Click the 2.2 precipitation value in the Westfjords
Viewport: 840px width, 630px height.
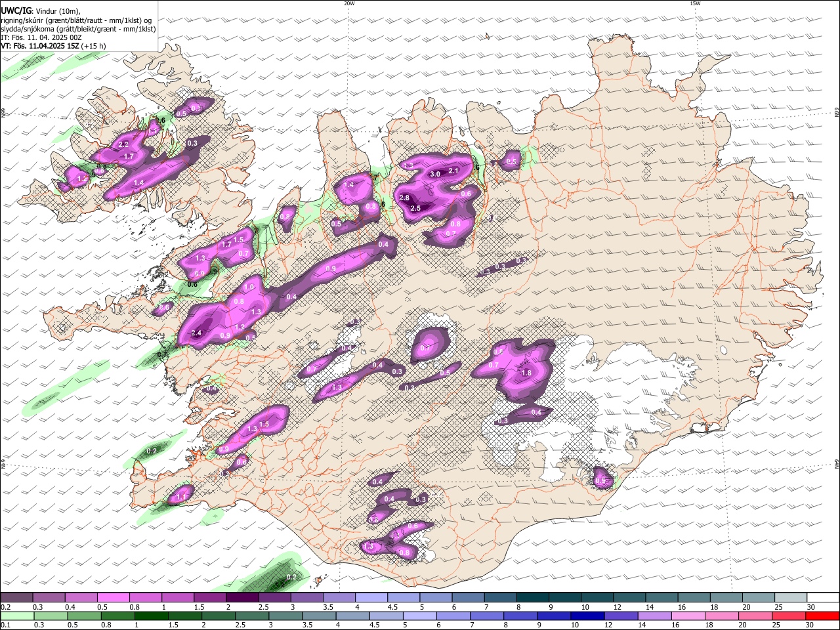[123, 144]
